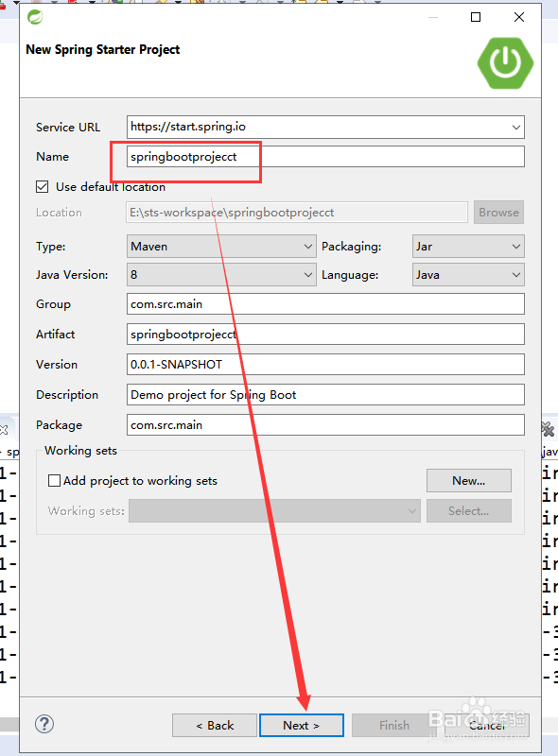Viewport: 558px width, 756px height.
Task: Click the New... working set button
Action: 469,481
